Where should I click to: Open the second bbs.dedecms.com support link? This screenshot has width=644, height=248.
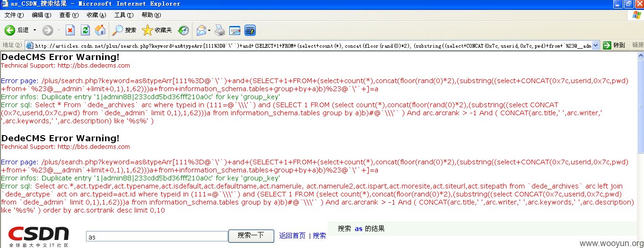tap(94, 147)
